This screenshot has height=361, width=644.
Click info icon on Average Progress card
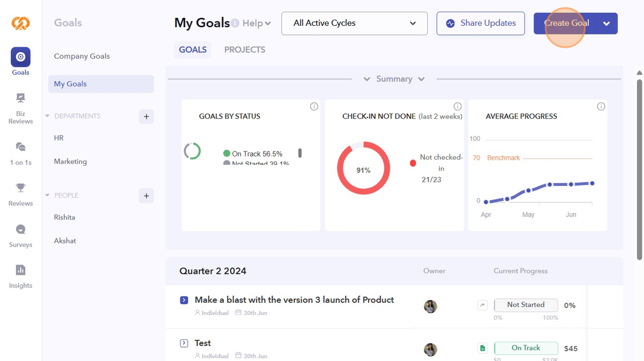(601, 107)
